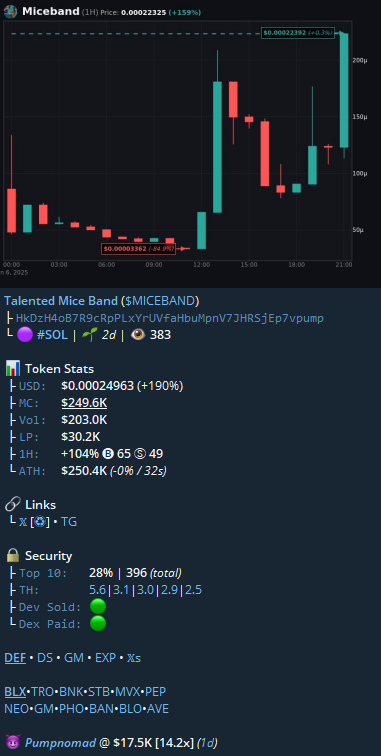Click the $0.00022392 high price label
The width and height of the screenshot is (381, 756).
(x=298, y=33)
